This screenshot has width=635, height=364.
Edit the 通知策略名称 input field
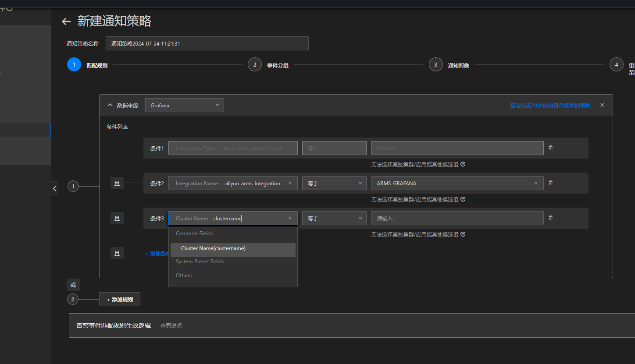click(207, 43)
